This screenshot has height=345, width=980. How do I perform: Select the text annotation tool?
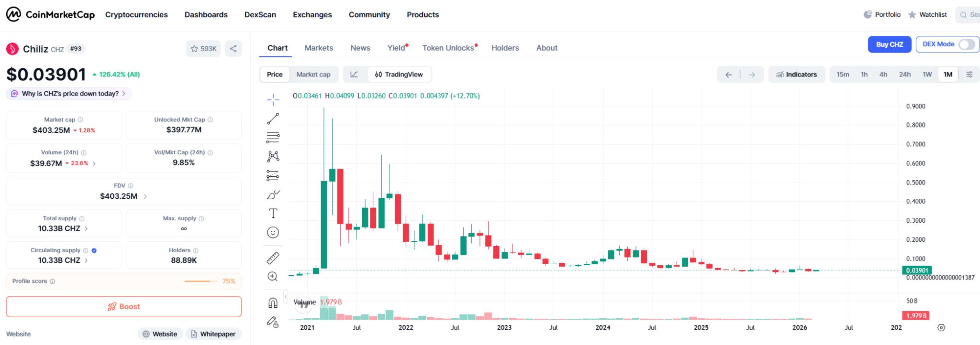pos(273,214)
